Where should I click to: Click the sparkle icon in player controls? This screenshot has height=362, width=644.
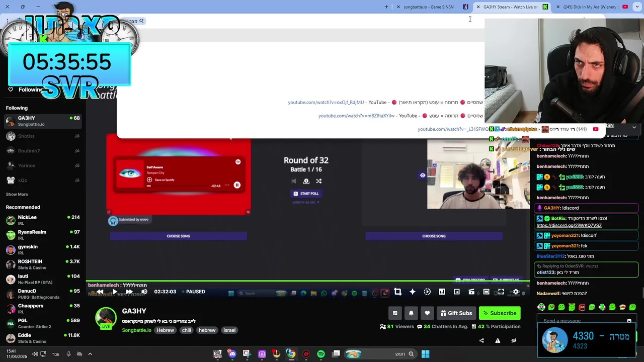(x=413, y=292)
